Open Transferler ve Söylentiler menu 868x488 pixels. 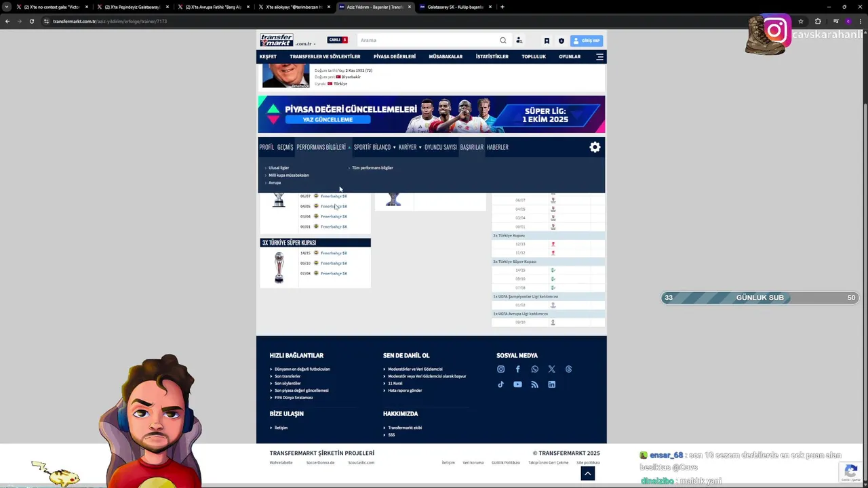point(325,57)
